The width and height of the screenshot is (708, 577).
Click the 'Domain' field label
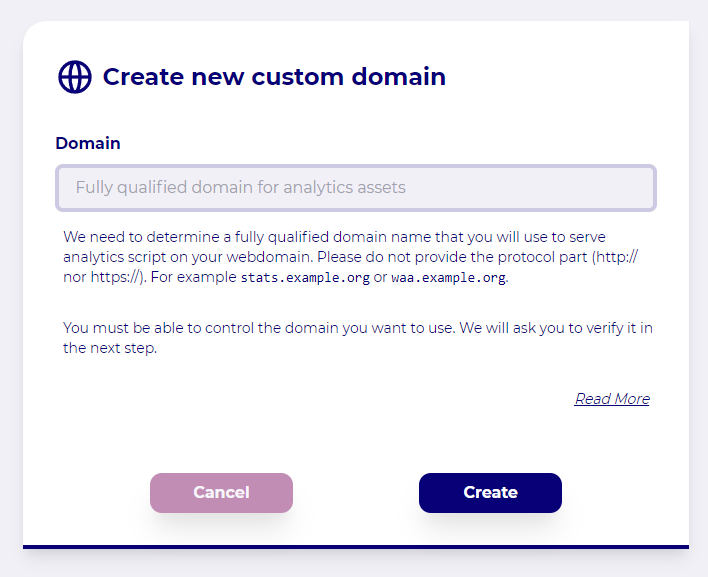click(88, 143)
